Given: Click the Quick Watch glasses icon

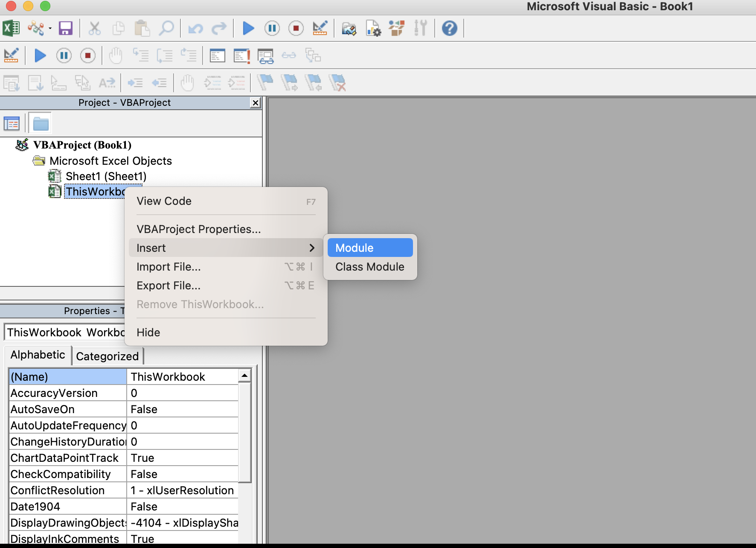Looking at the screenshot, I should [x=289, y=55].
